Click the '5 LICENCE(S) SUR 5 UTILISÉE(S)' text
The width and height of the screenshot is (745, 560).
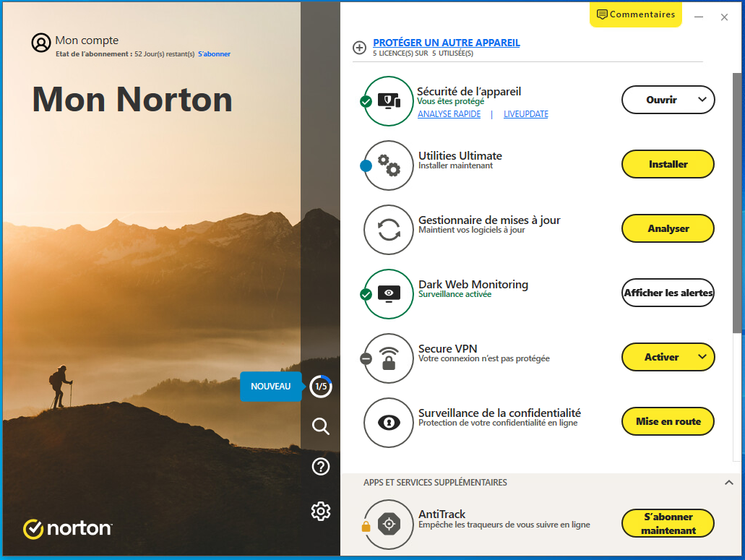coord(423,53)
